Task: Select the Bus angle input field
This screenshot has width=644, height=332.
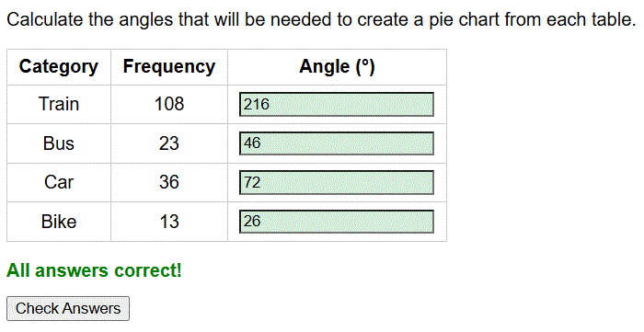Action: tap(337, 143)
